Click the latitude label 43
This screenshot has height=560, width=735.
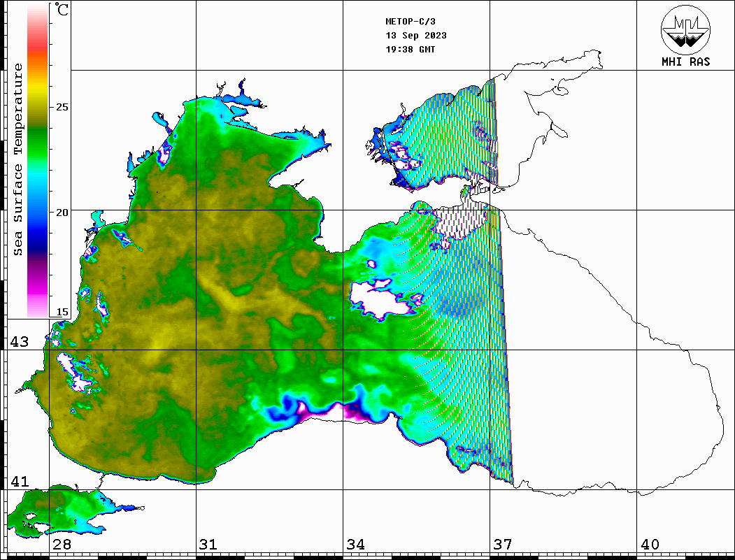(20, 342)
